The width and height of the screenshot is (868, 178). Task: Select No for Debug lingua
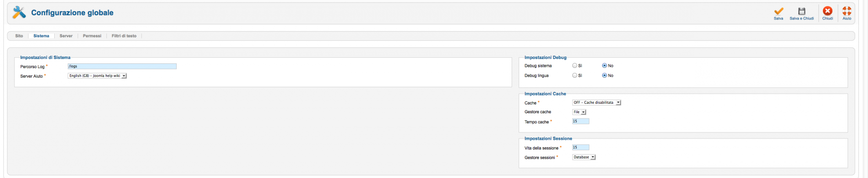click(x=604, y=76)
